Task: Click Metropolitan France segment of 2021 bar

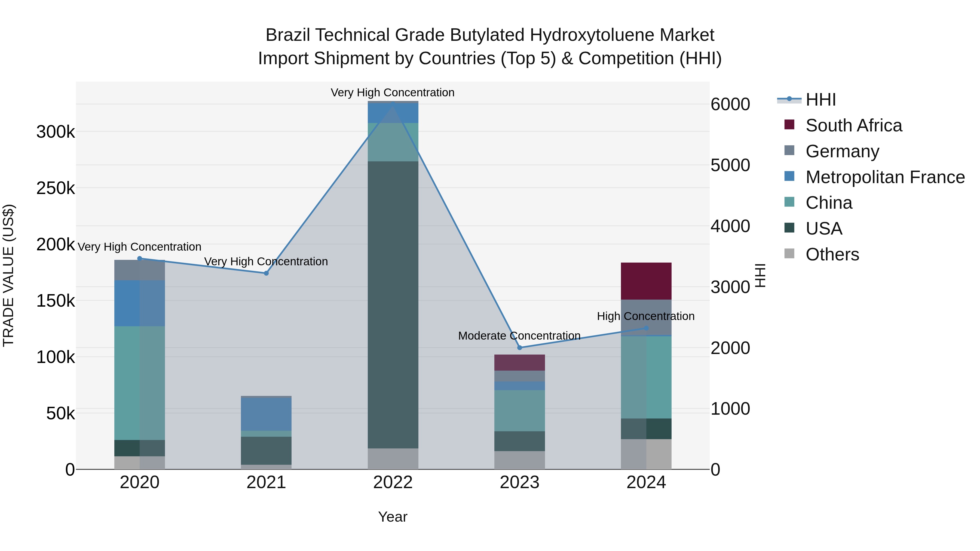Action: 266,414
